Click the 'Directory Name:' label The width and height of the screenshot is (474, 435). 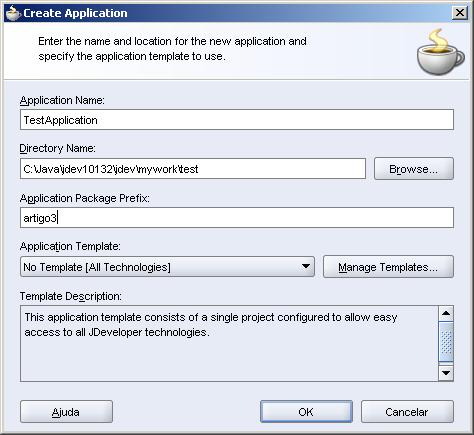tap(58, 148)
